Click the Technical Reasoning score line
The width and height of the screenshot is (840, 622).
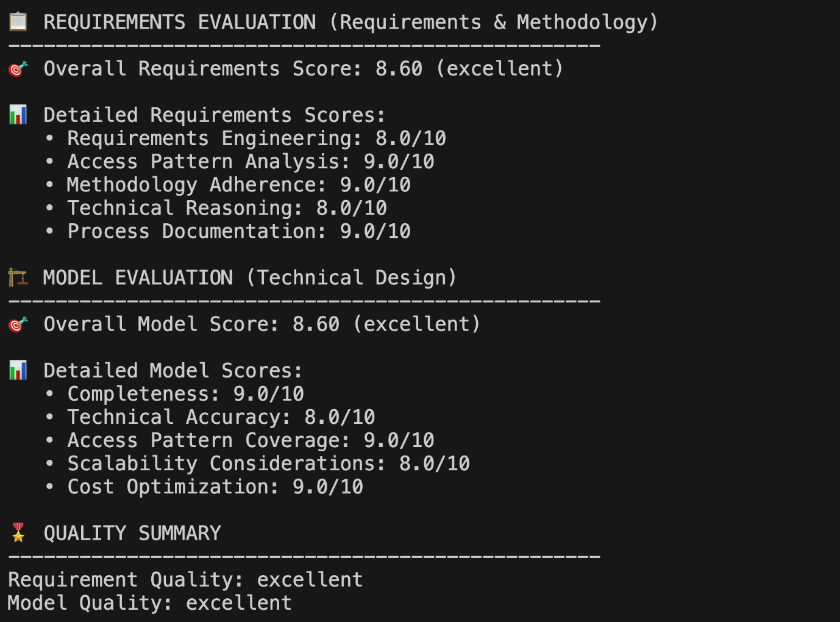pyautogui.click(x=227, y=208)
